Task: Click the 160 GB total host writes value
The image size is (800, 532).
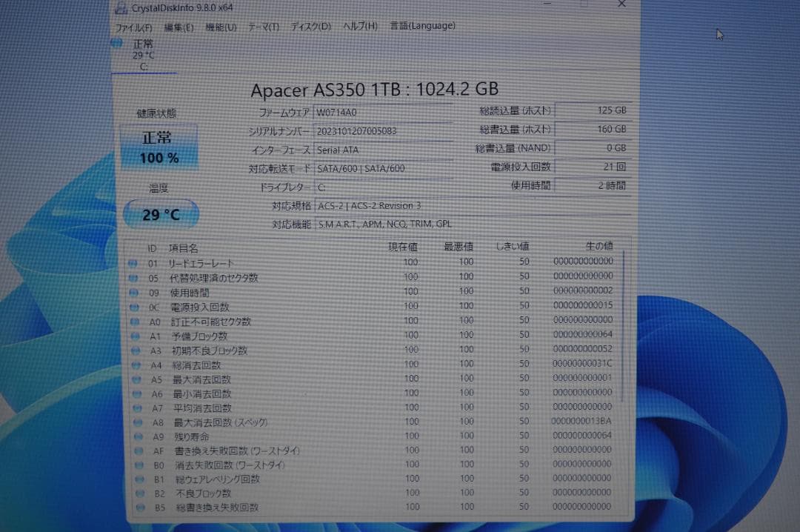Action: pyautogui.click(x=593, y=129)
